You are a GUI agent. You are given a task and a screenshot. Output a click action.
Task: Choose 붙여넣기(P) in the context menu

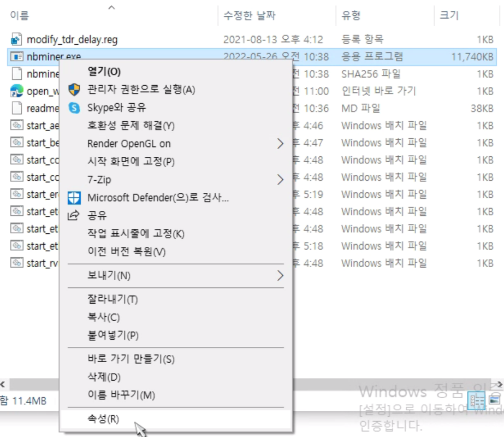click(113, 335)
